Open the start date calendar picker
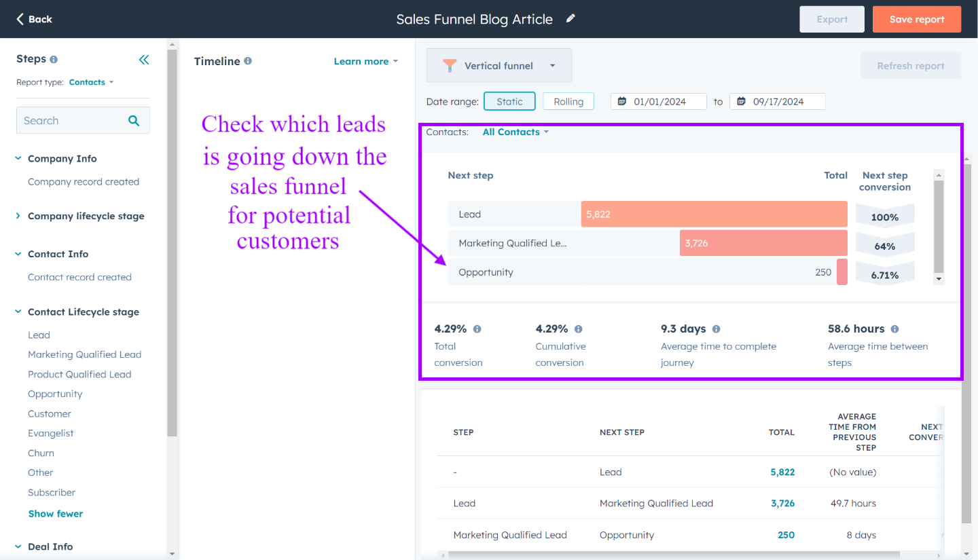The width and height of the screenshot is (978, 560). click(622, 101)
